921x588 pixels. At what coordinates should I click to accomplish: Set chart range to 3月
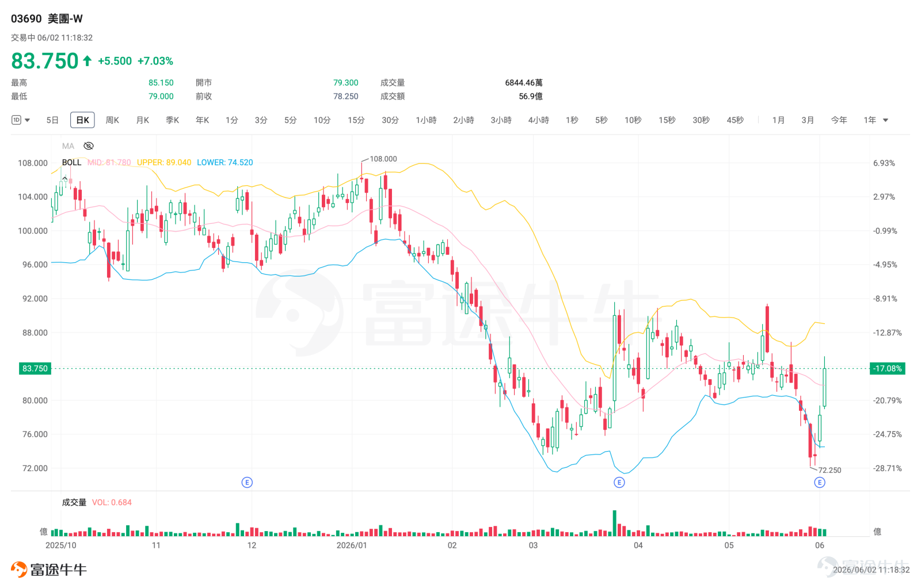pos(808,120)
